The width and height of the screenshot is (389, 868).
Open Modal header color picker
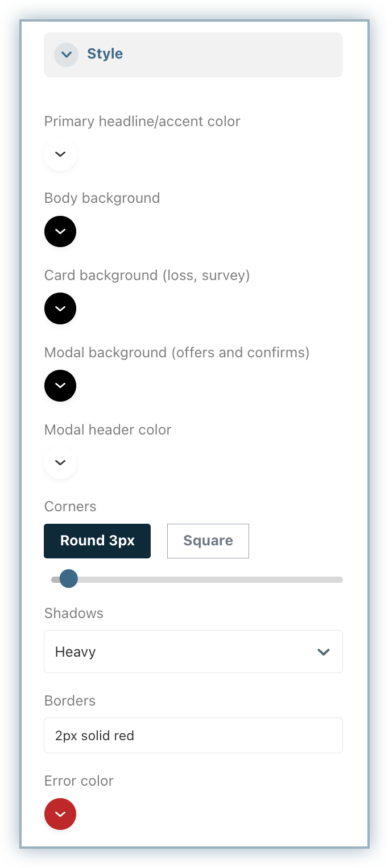coord(60,462)
